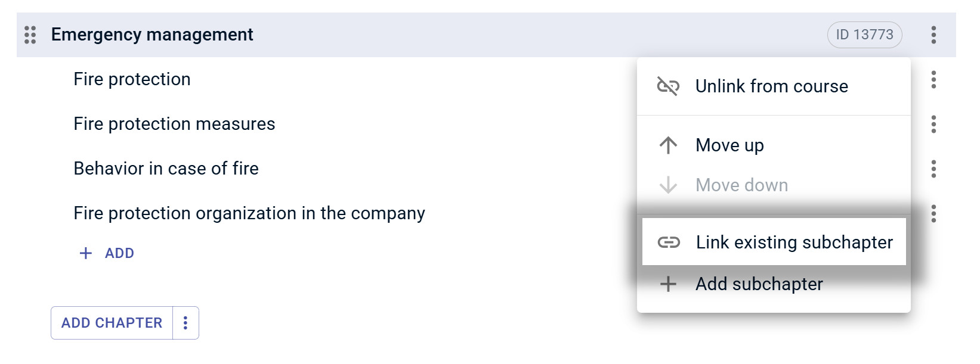Click the upward arrow Move up icon
The image size is (980, 364).
668,145
